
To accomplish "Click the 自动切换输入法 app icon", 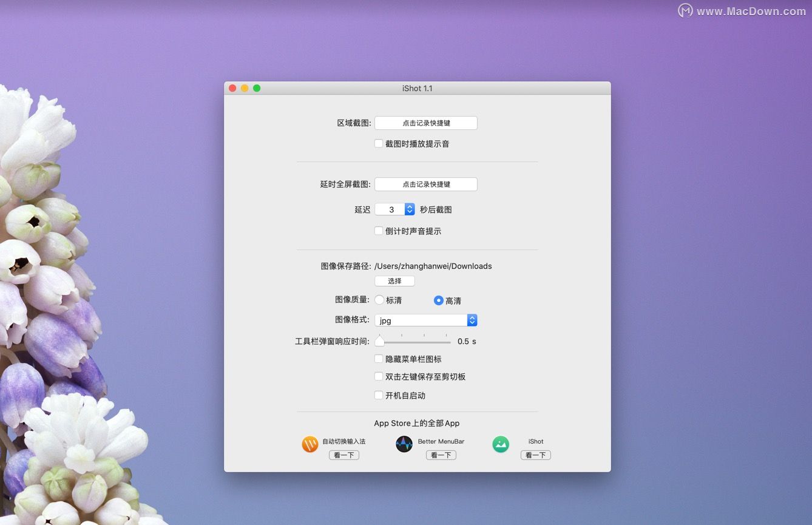I will (x=310, y=444).
